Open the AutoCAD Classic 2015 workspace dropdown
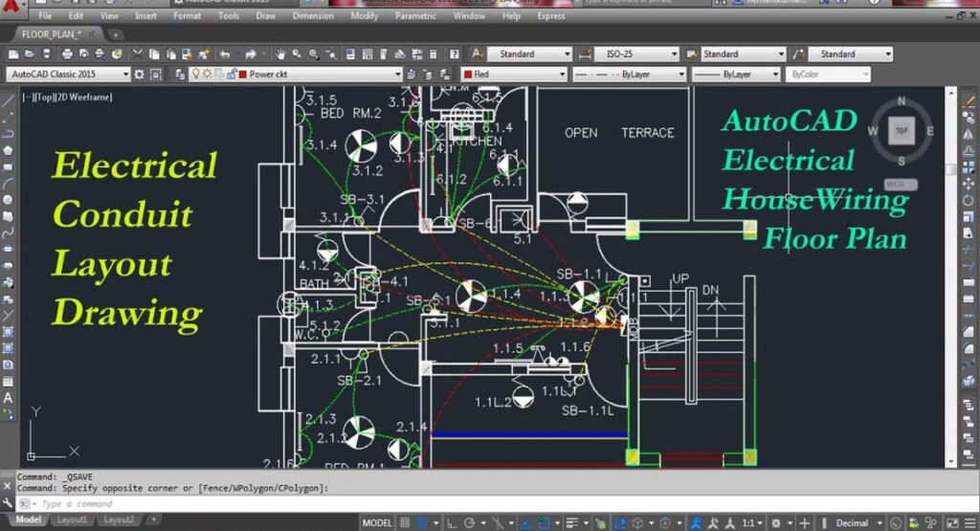The image size is (980, 531). 125,74
